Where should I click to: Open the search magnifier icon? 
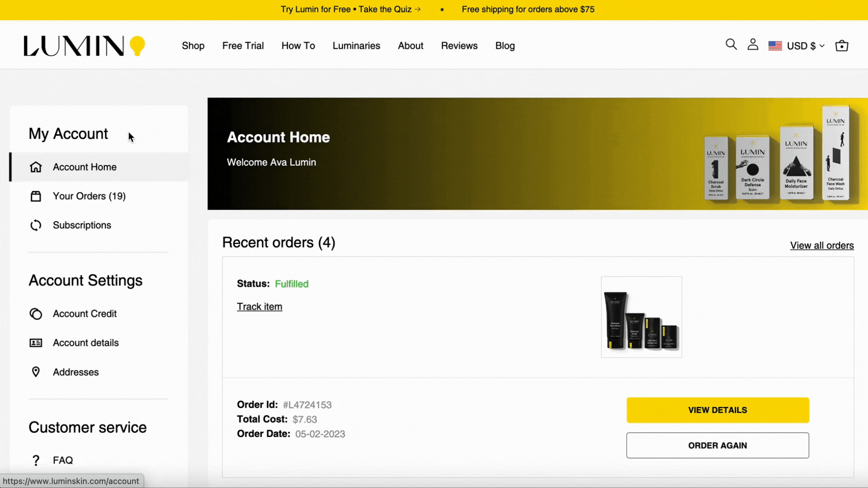731,44
